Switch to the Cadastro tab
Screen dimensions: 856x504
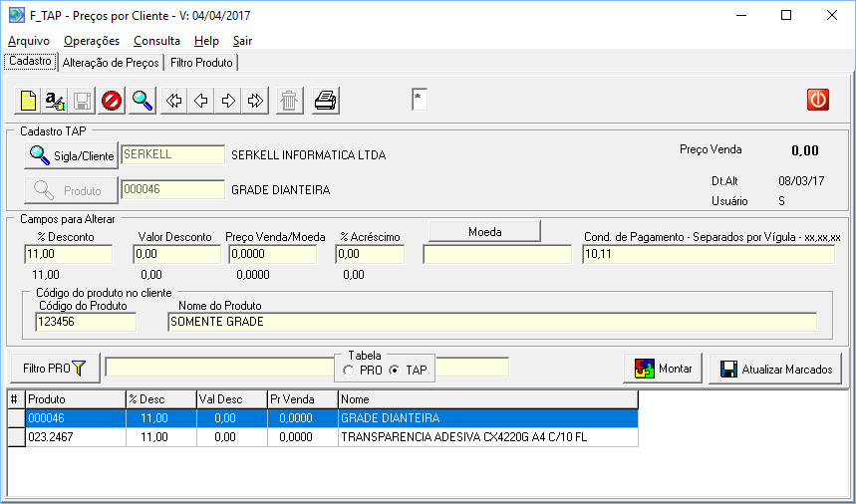tap(31, 61)
